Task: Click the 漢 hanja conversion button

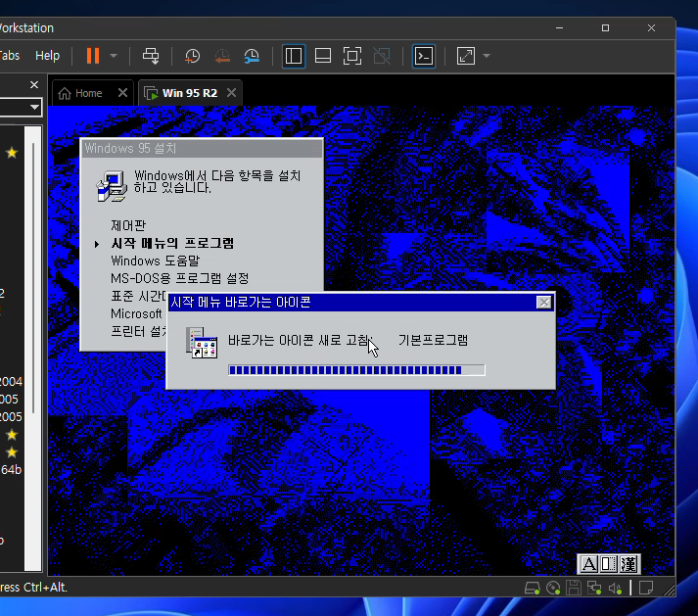Action: 628,564
